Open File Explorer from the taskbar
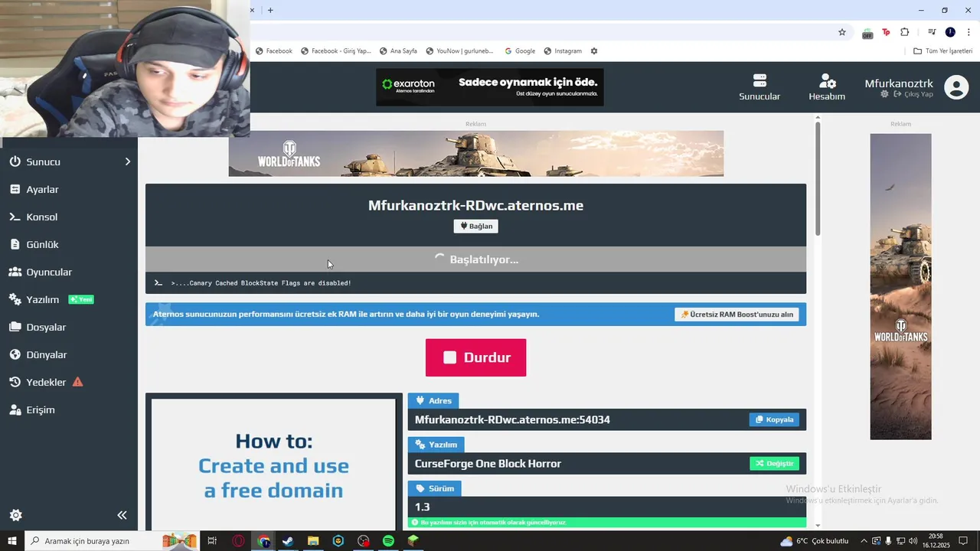 pos(313,541)
